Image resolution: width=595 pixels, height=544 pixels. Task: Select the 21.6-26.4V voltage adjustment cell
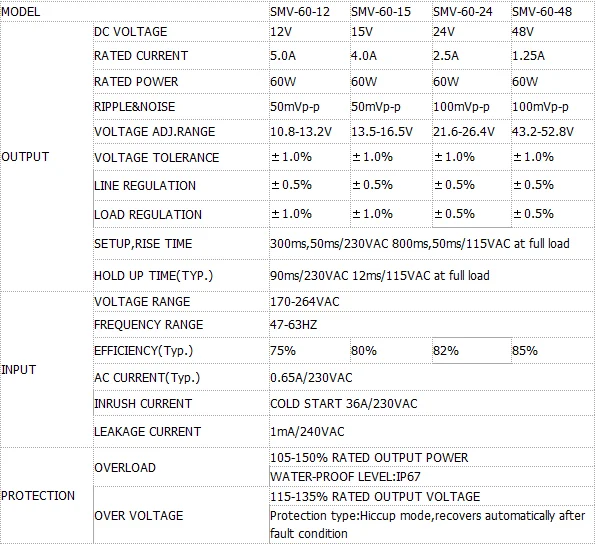point(464,132)
